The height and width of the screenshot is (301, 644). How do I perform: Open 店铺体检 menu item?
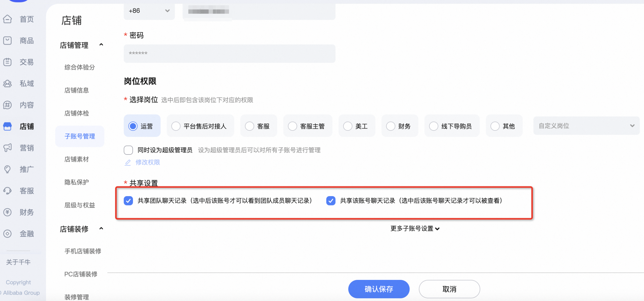coord(77,113)
